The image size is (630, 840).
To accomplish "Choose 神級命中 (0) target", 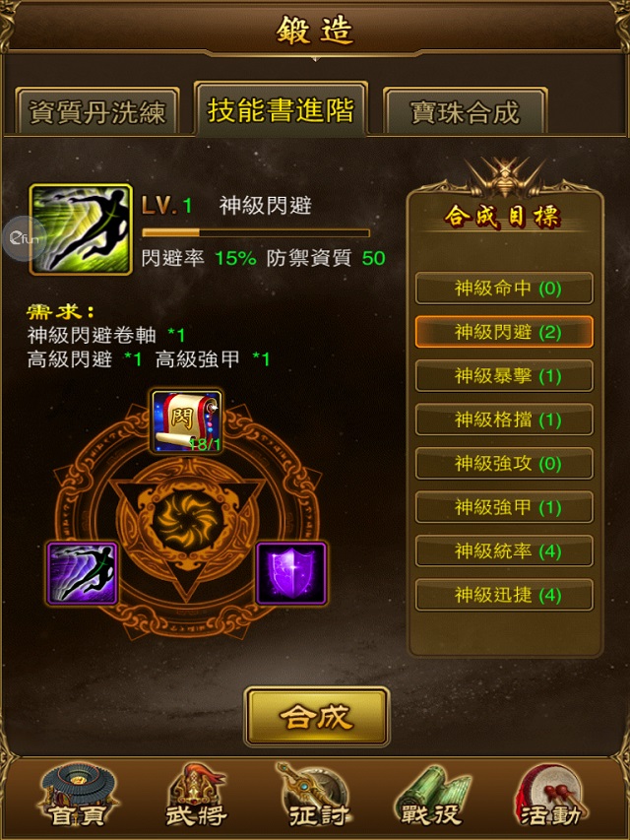I will click(504, 289).
